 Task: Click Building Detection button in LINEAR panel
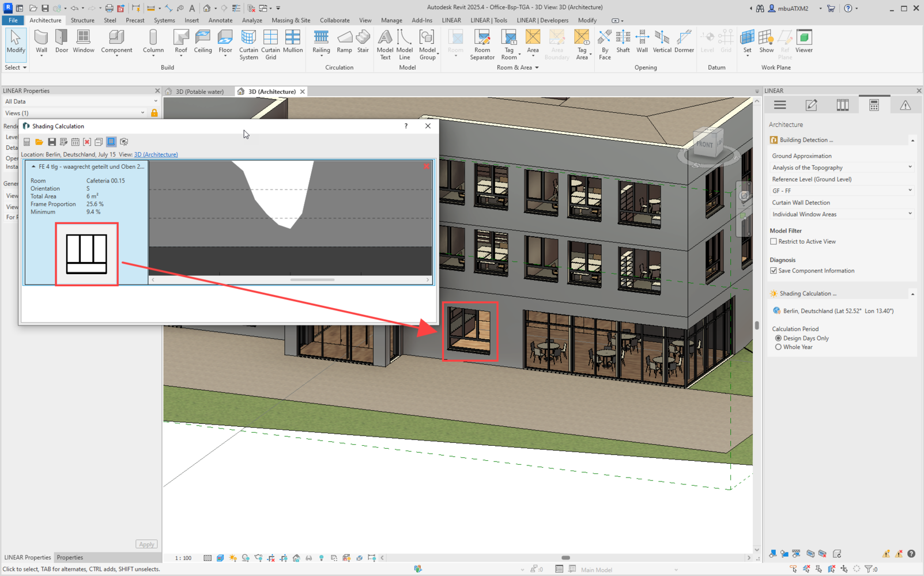pos(805,140)
